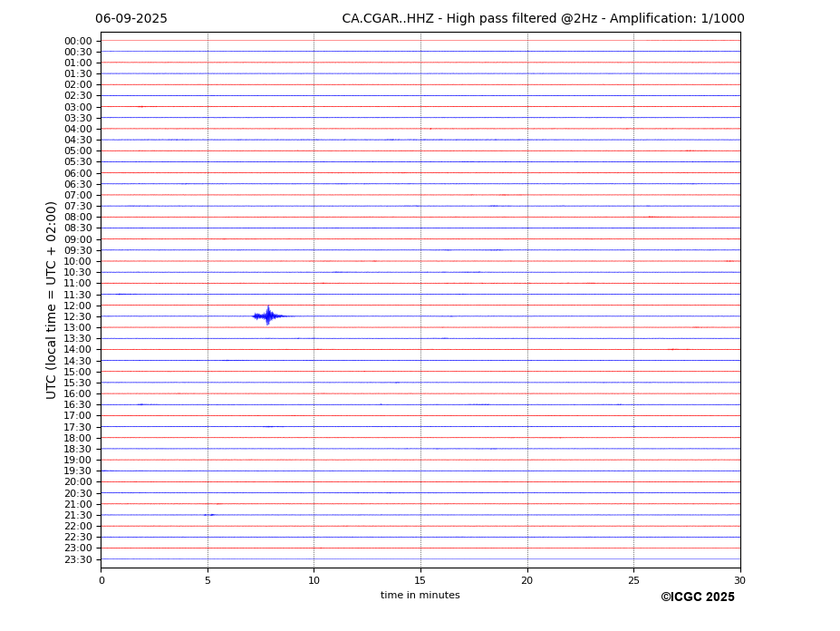Click the 16:30 time row label

tap(78, 404)
